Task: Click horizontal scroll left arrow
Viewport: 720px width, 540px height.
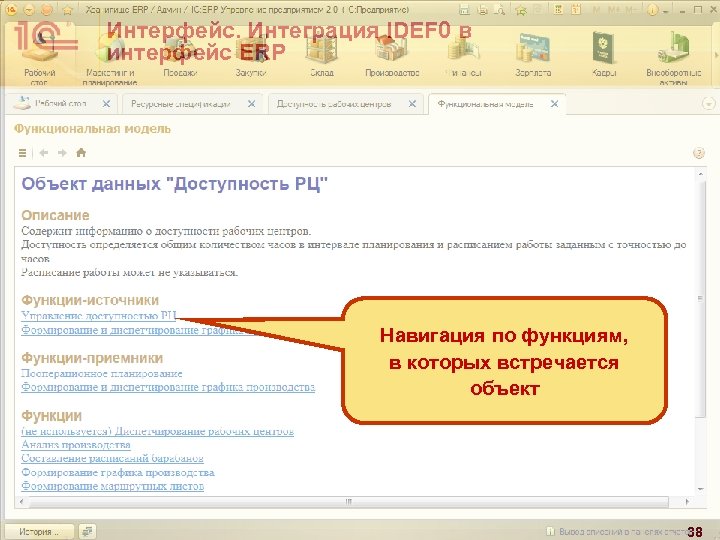Action: (x=22, y=501)
